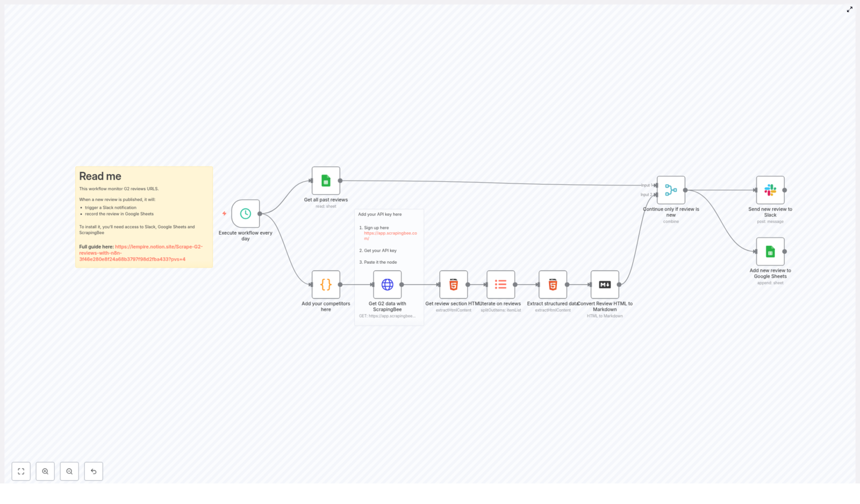Click the zoom out magnifier control

pos(69,471)
